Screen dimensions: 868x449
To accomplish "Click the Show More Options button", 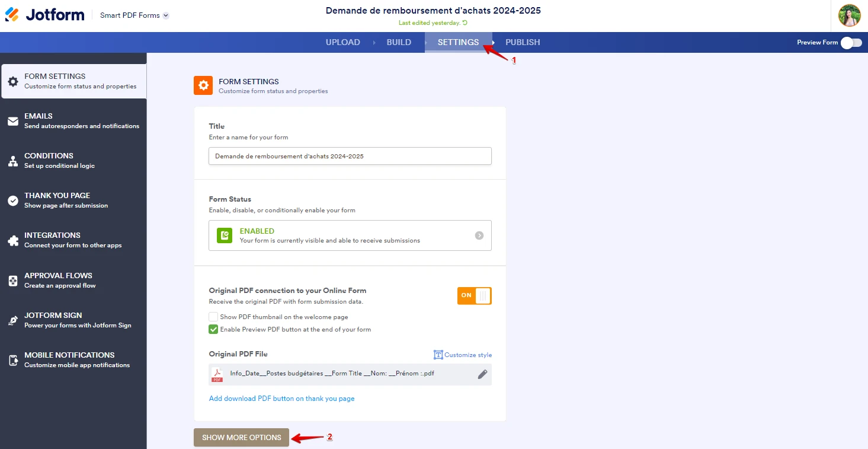I will pyautogui.click(x=241, y=437).
